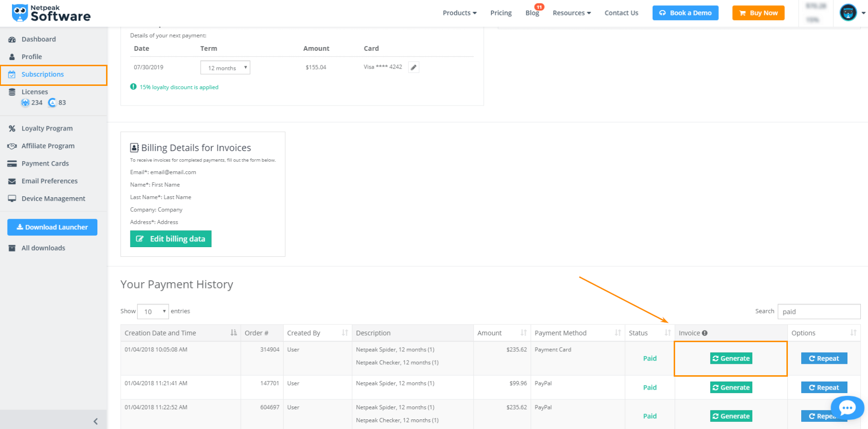Open Licenses in the sidebar
The width and height of the screenshot is (868, 429).
[x=35, y=92]
